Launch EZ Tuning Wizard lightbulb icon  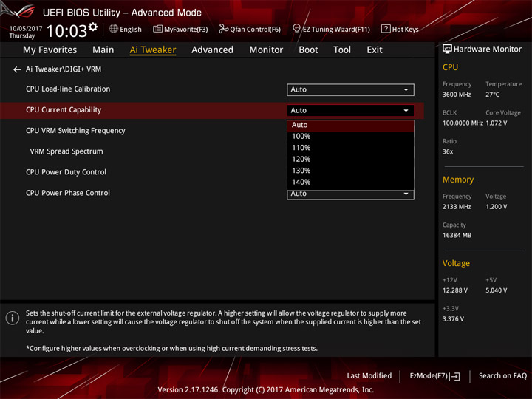tap(296, 29)
